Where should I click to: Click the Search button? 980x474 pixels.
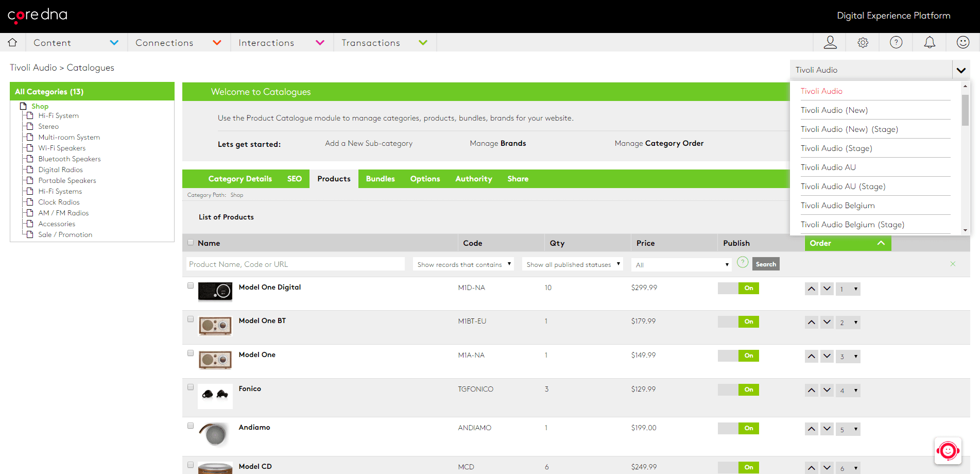[x=765, y=263]
